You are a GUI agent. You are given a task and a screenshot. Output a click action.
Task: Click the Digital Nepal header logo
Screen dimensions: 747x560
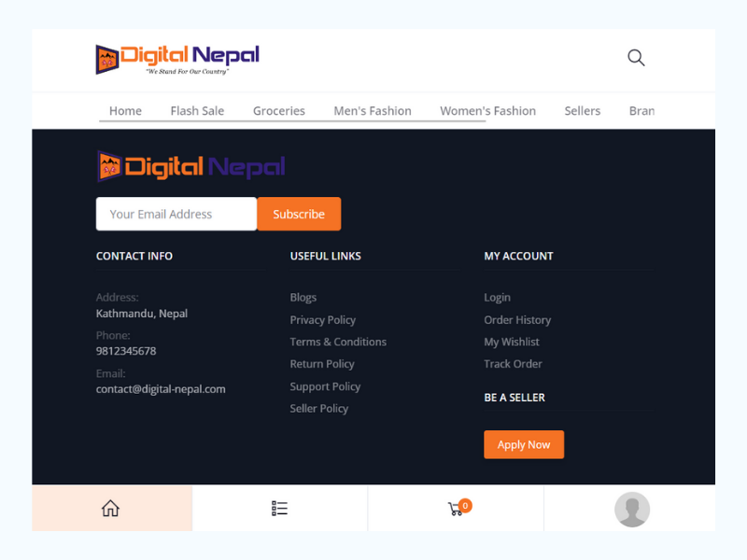point(177,60)
